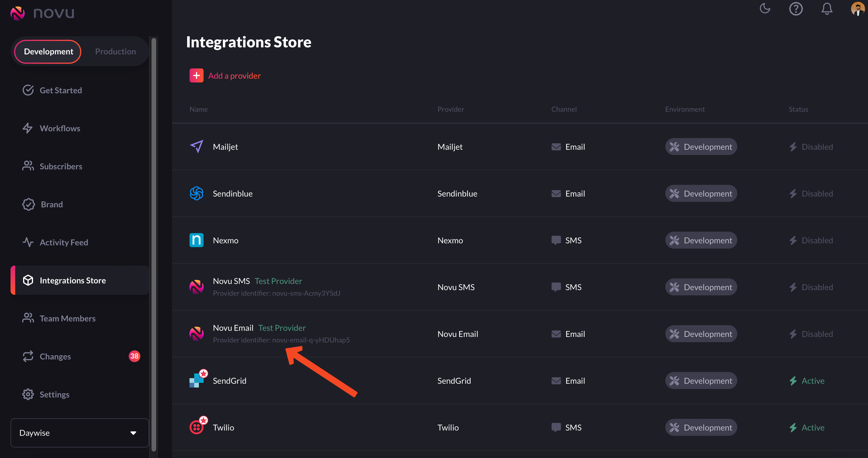This screenshot has width=868, height=458.
Task: Click Add a provider
Action: point(225,75)
